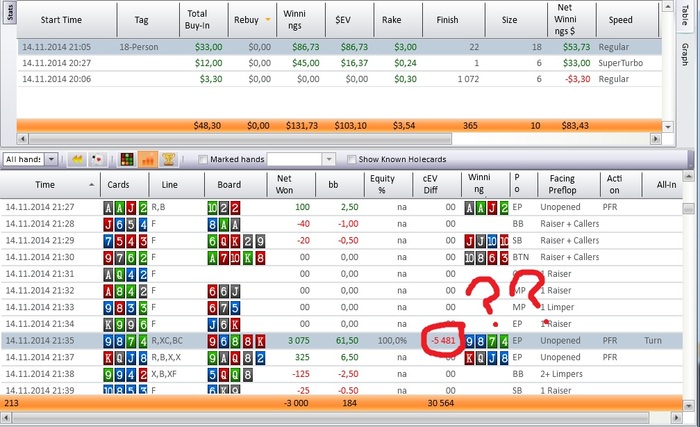Click the Facing Preflop column header
Viewport: 700px width, 427px height.
pyautogui.click(x=562, y=184)
